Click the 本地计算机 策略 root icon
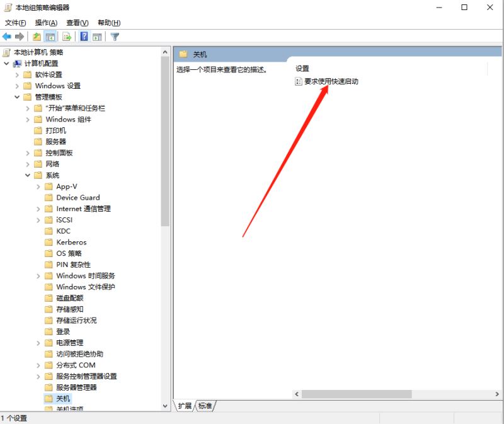 pos(6,52)
